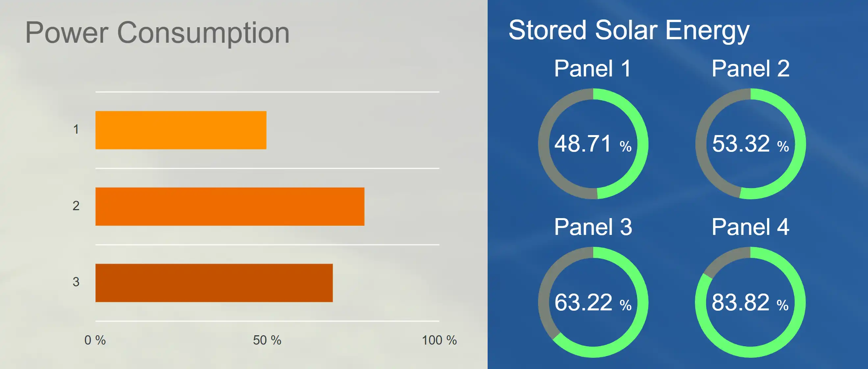
Task: Click the 50 % axis label
Action: tap(267, 340)
